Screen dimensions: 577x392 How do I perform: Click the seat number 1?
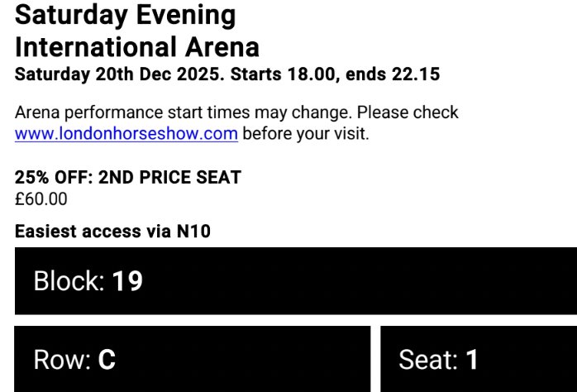tap(472, 360)
